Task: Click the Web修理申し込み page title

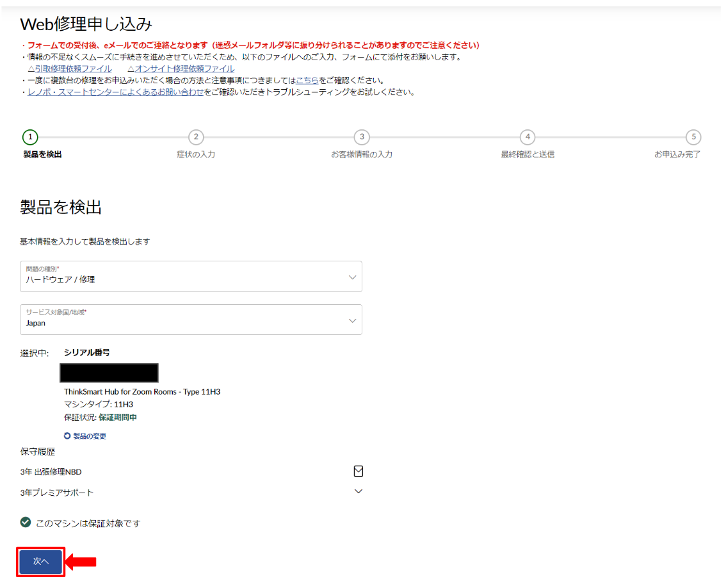Action: click(x=86, y=24)
